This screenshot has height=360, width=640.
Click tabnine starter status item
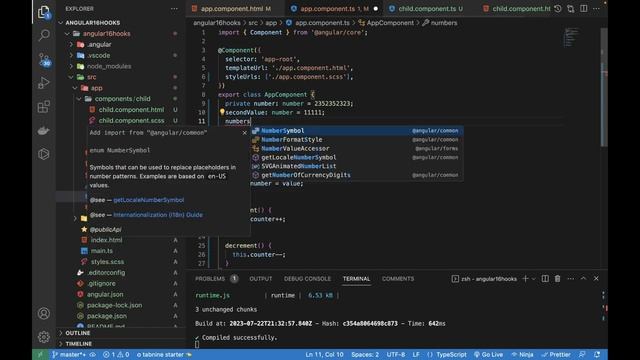[164, 354]
